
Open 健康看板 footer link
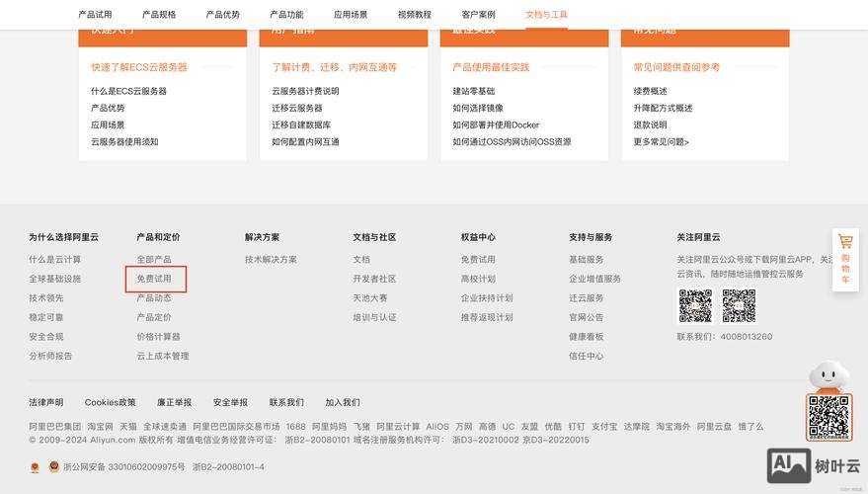pos(586,337)
